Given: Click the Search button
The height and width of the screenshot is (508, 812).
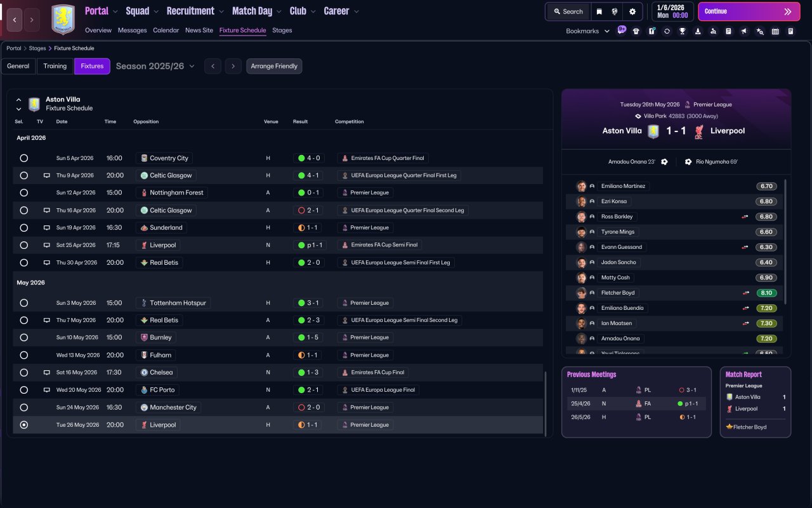Looking at the screenshot, I should tap(568, 11).
